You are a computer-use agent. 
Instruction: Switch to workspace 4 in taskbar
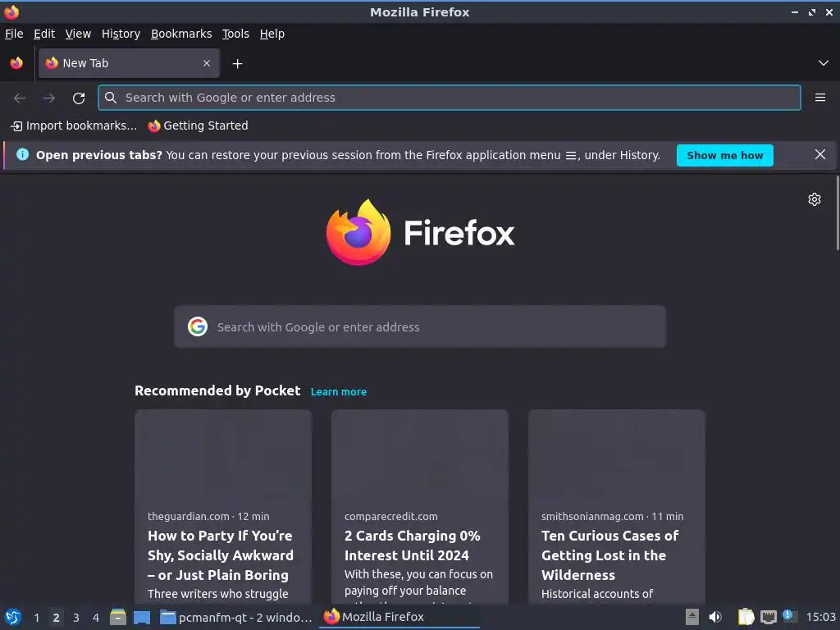(96, 618)
